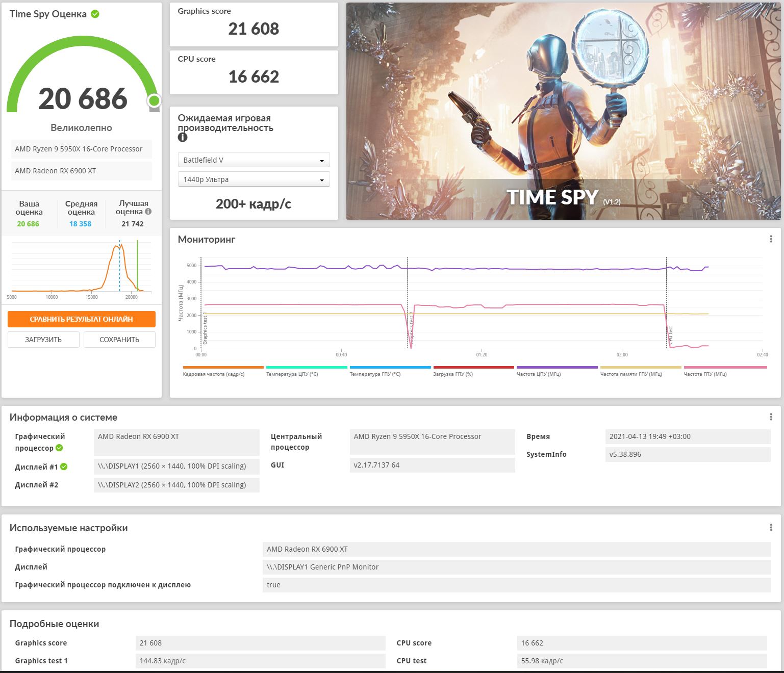
Task: Click the Сохранить button
Action: tap(119, 340)
